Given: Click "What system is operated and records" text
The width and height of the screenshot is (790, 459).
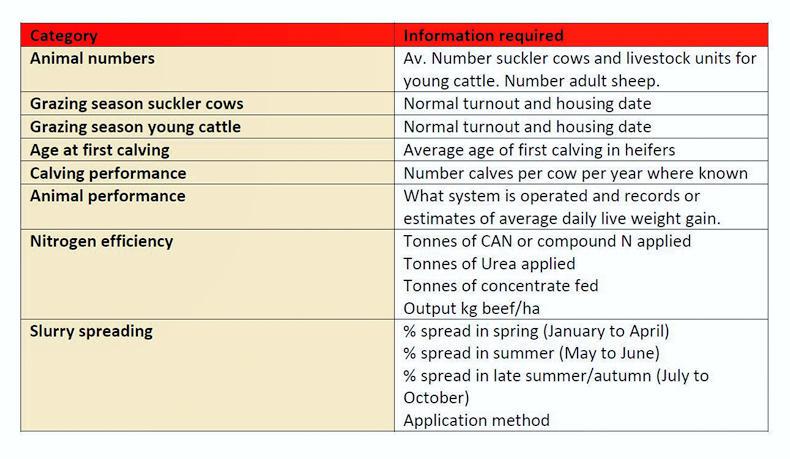Looking at the screenshot, I should (x=551, y=196).
